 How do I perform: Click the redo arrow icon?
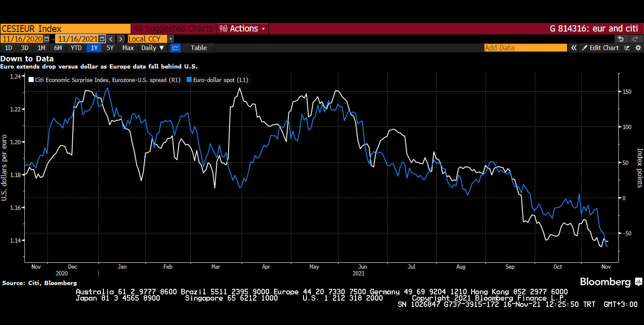(635, 39)
